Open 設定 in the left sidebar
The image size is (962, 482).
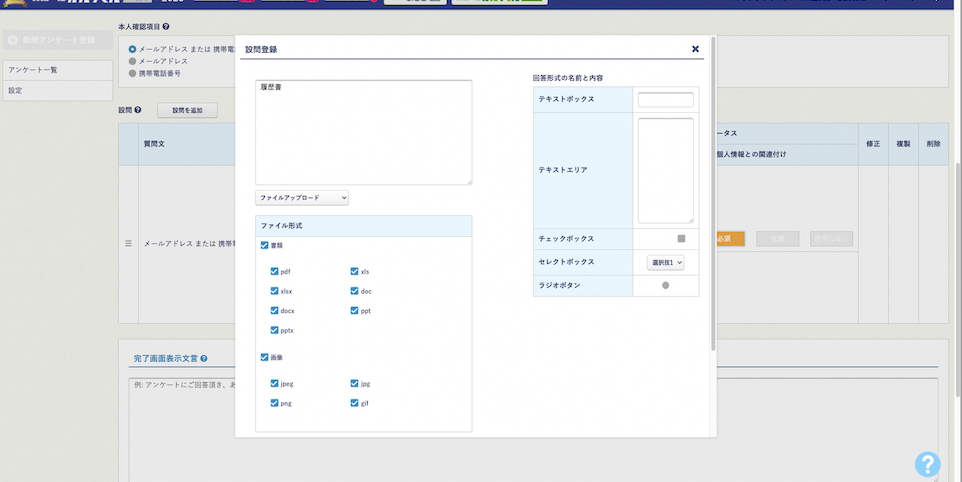point(56,90)
